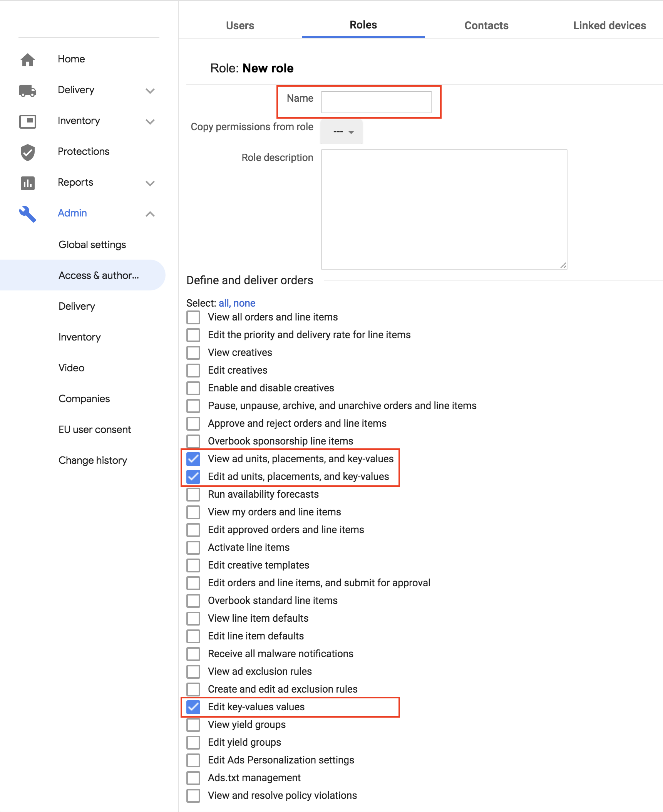Check View all orders and line items
Screen dimensions: 663x812
pos(193,317)
